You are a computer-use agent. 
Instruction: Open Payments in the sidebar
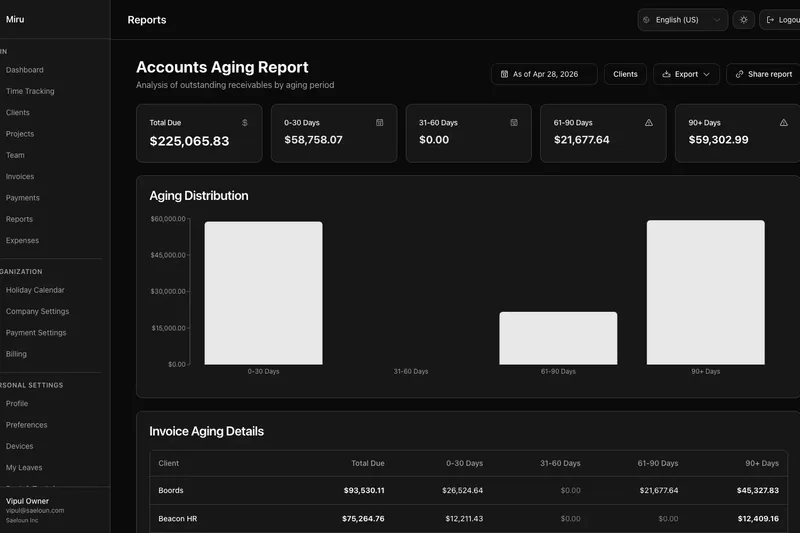pyautogui.click(x=22, y=198)
